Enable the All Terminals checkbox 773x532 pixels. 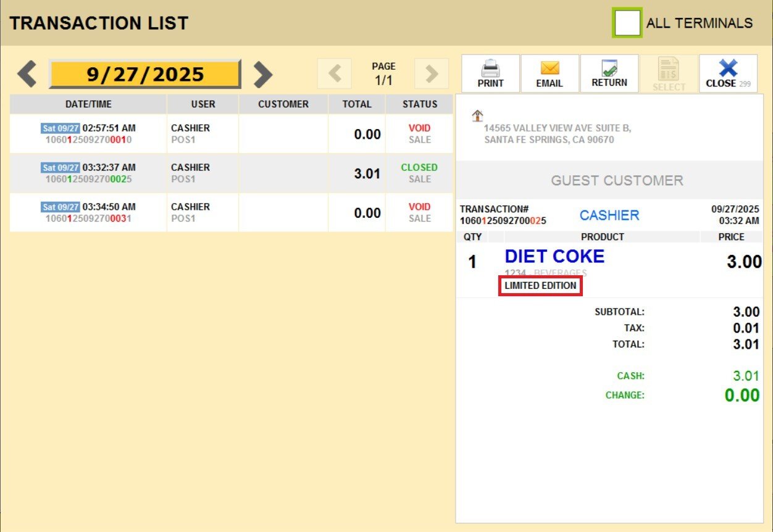[627, 23]
